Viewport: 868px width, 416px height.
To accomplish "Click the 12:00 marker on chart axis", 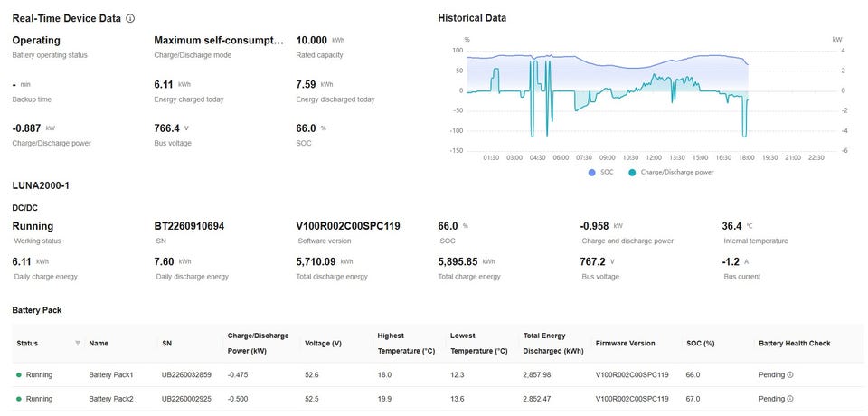I will click(x=654, y=156).
